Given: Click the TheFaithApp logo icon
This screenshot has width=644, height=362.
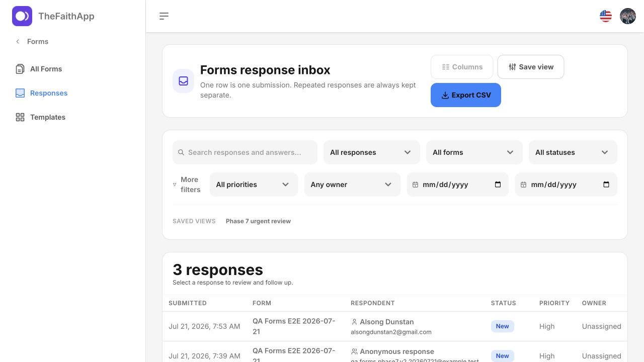Looking at the screenshot, I should pyautogui.click(x=22, y=16).
